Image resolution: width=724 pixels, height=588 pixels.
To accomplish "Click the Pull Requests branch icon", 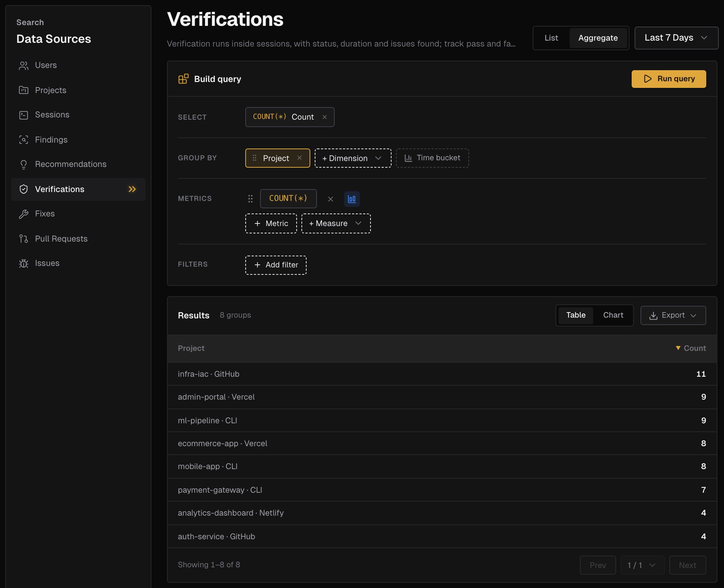I will pos(24,239).
